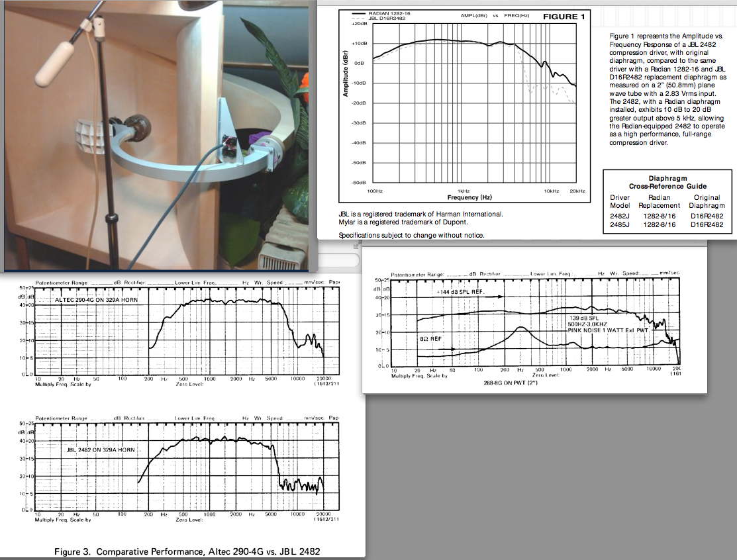
Task: Click the '8Ω REF' annotation
Action: tap(430, 339)
